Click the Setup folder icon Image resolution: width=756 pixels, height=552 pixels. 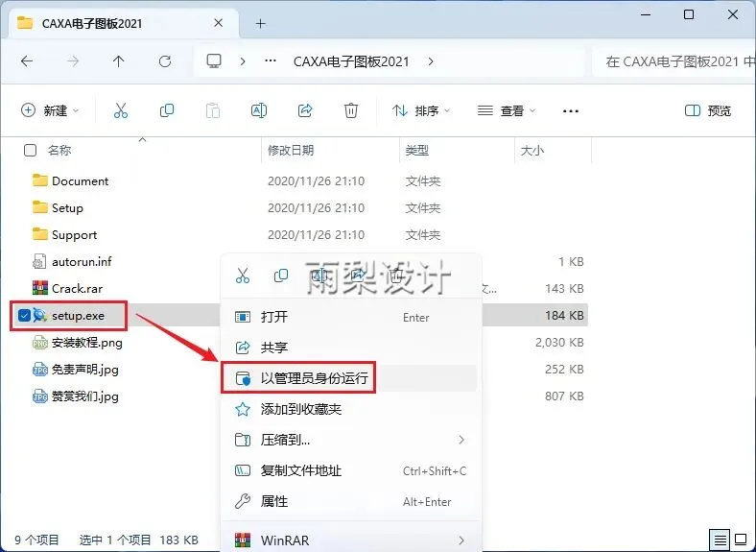click(40, 207)
